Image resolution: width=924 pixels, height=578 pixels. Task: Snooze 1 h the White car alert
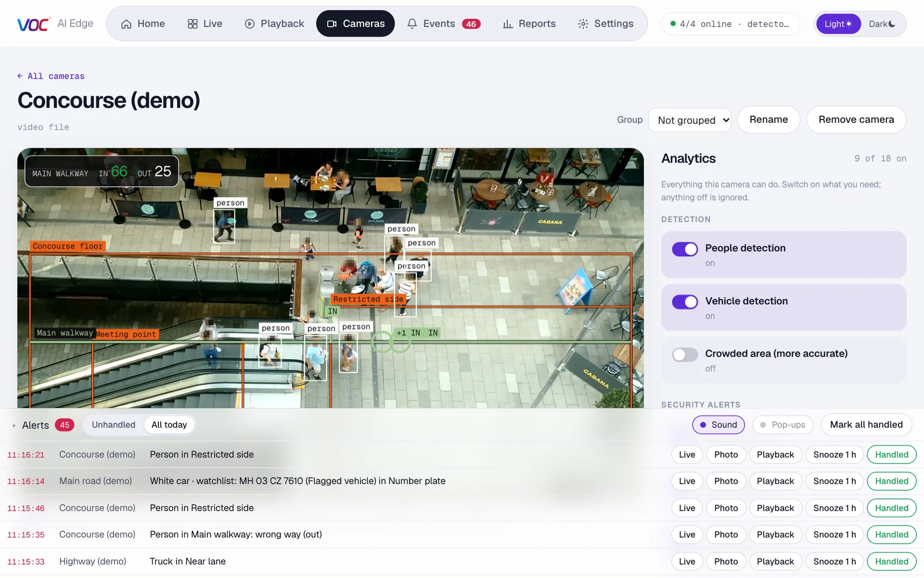point(834,481)
